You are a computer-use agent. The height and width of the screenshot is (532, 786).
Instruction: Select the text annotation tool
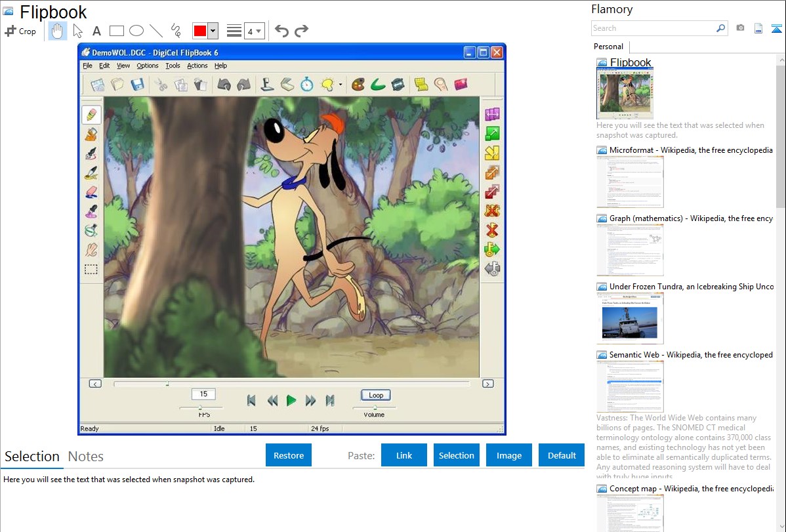click(96, 31)
